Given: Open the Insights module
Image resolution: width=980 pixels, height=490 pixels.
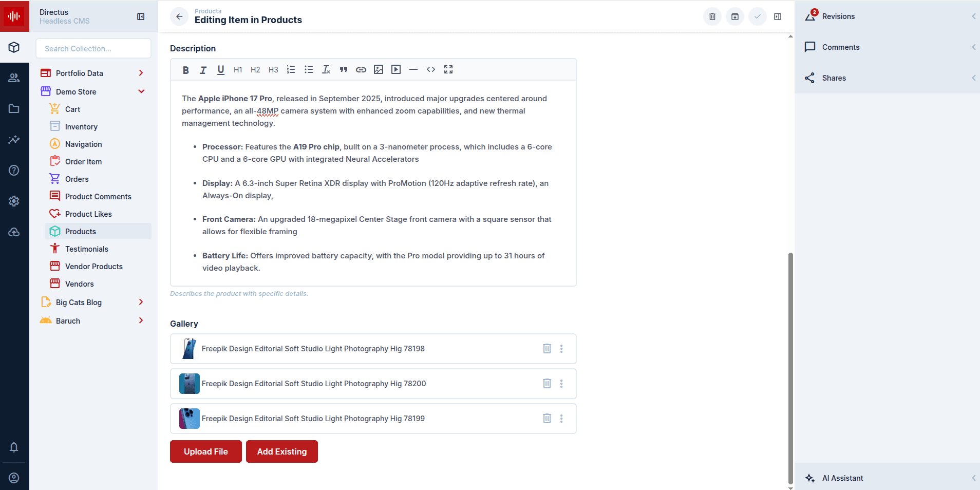Looking at the screenshot, I should pyautogui.click(x=14, y=140).
